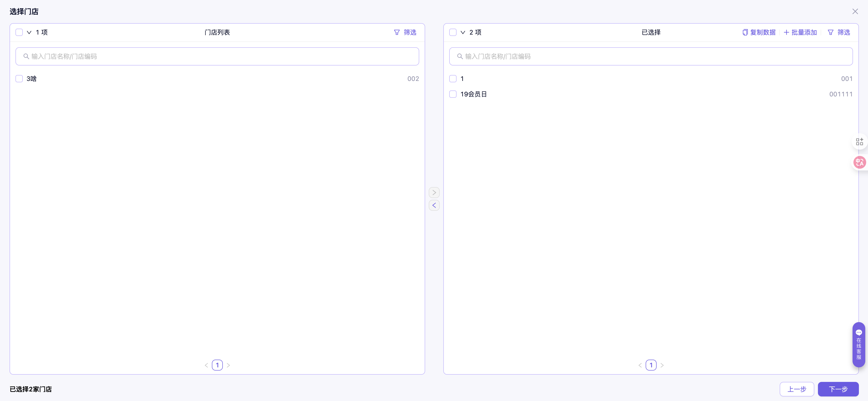This screenshot has height=401, width=868.
Task: Click the 批量添加 plus icon
Action: click(786, 32)
